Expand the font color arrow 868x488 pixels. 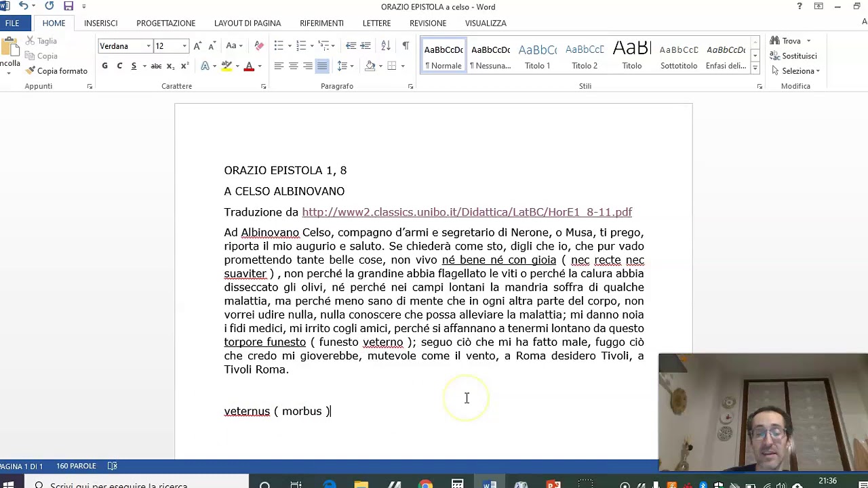pos(259,66)
